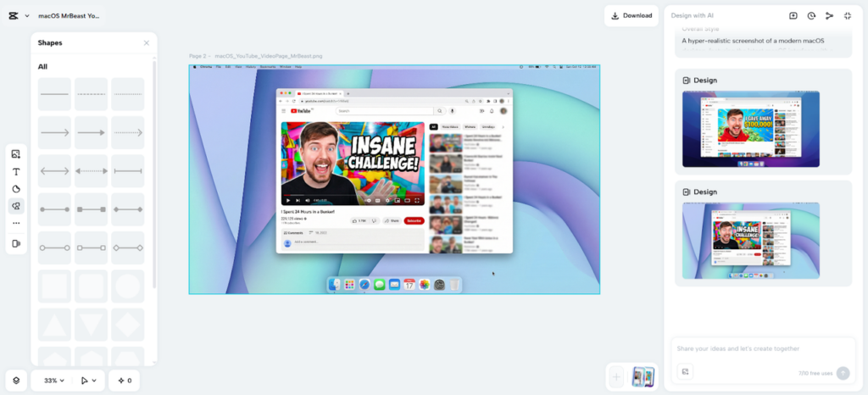Screen dimensions: 868x395
Task: Open the add image tool
Action: coord(16,153)
